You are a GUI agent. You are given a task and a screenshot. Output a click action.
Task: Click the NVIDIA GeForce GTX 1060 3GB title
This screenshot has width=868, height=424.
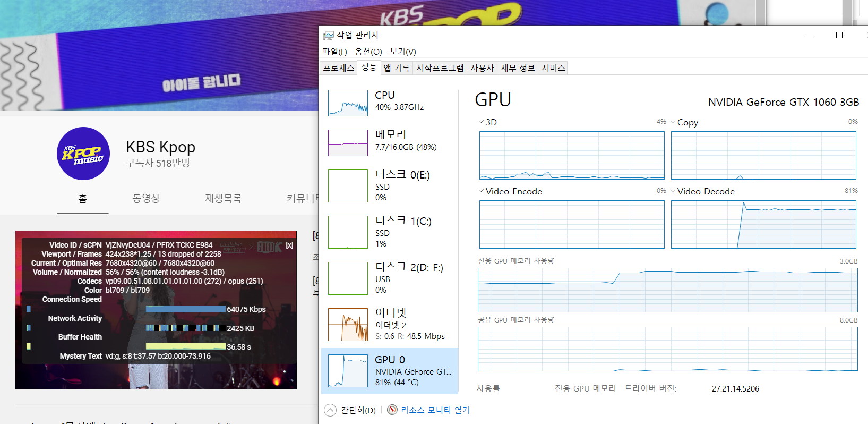click(x=784, y=102)
